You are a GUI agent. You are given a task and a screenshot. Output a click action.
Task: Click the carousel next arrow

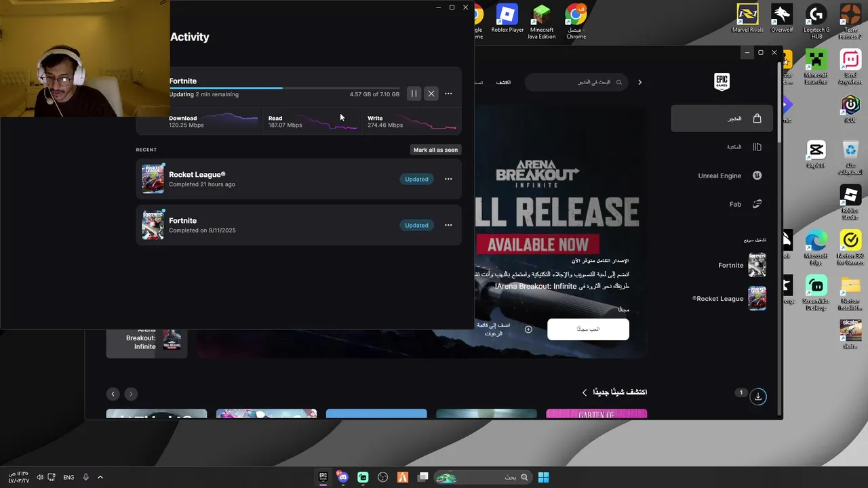coord(131,394)
